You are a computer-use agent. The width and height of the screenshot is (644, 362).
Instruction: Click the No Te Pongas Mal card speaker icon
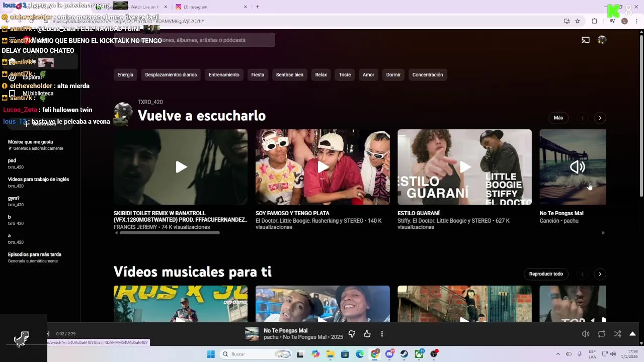(x=577, y=167)
